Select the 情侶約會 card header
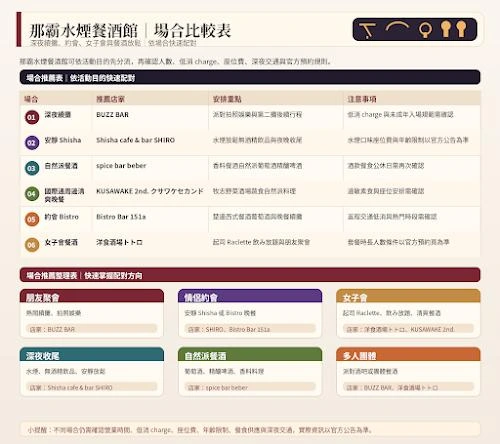The height and width of the screenshot is (444, 500). pos(250,296)
